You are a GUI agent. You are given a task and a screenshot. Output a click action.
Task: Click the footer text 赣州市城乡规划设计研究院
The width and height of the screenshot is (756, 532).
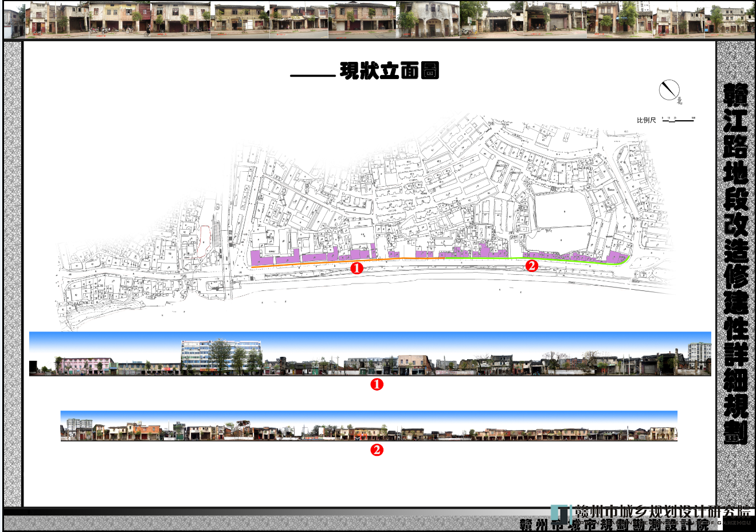[x=662, y=510]
